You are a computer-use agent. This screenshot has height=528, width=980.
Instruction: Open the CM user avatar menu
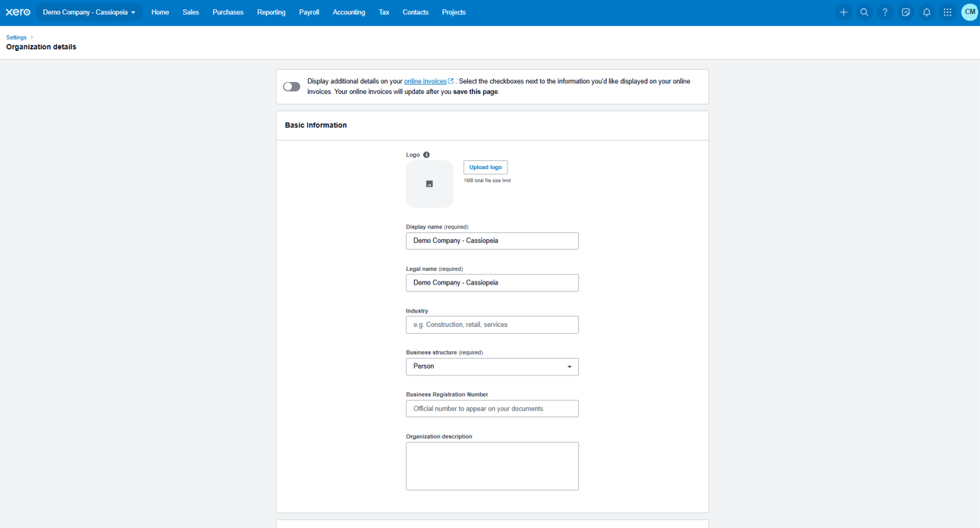coord(969,12)
